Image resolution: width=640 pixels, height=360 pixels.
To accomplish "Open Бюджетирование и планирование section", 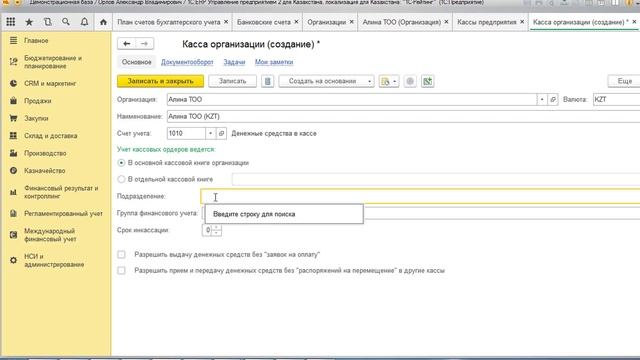I will [x=53, y=62].
